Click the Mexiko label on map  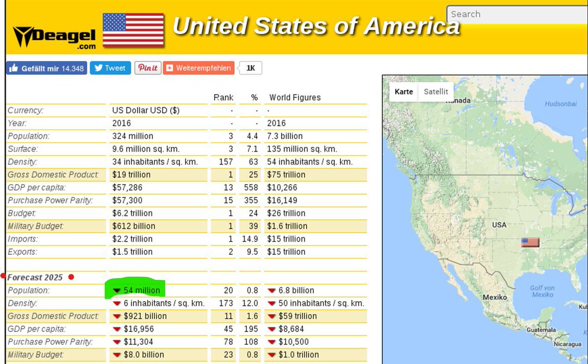494,297
